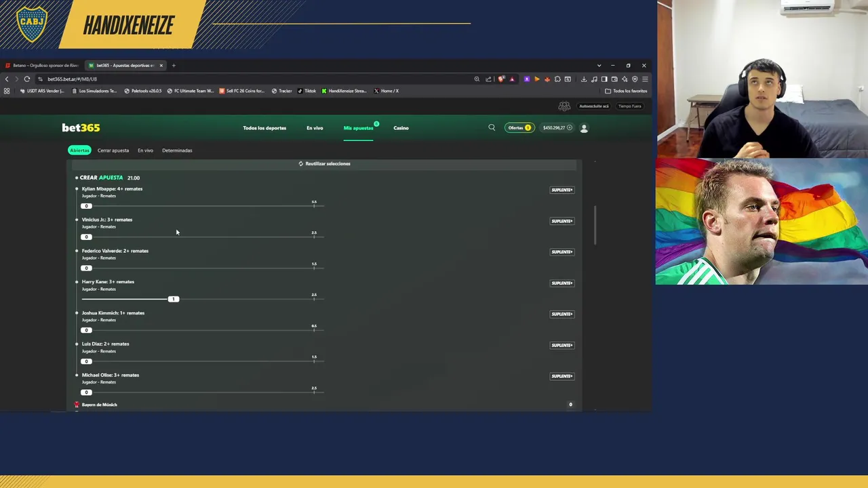Viewport: 868px width, 488px height.
Task: Switch to the Determinadas tab
Action: click(177, 150)
